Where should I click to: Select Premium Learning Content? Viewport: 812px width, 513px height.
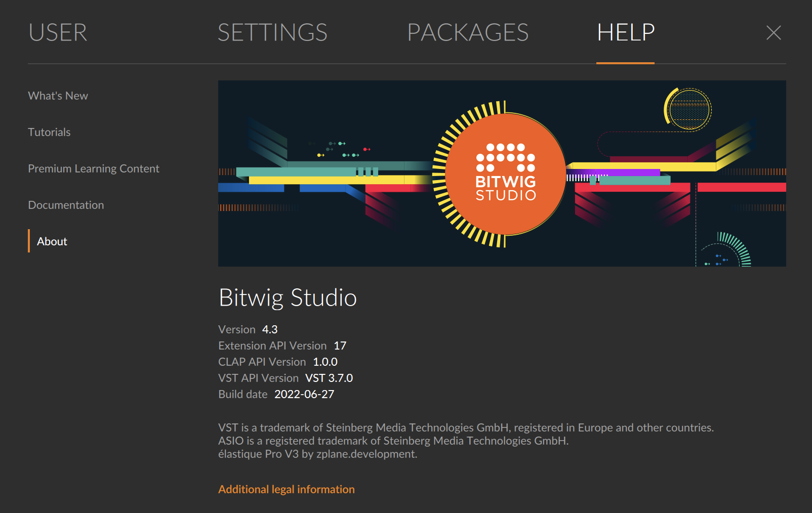(94, 168)
